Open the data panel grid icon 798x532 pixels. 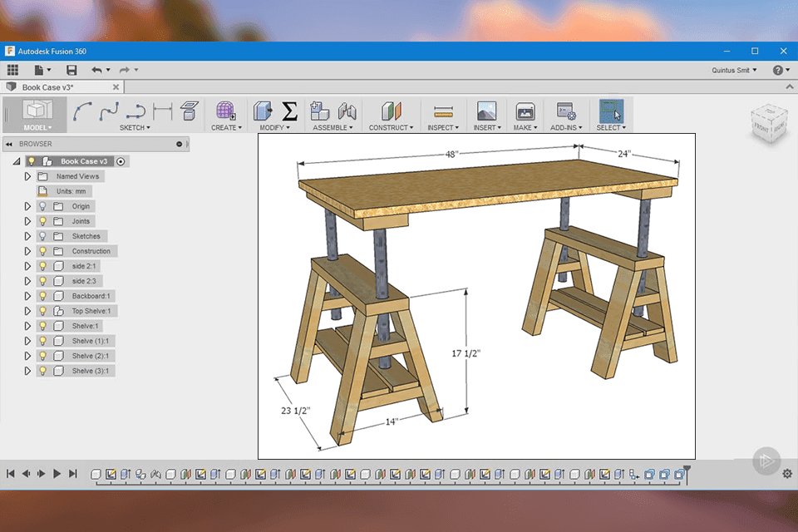12,70
